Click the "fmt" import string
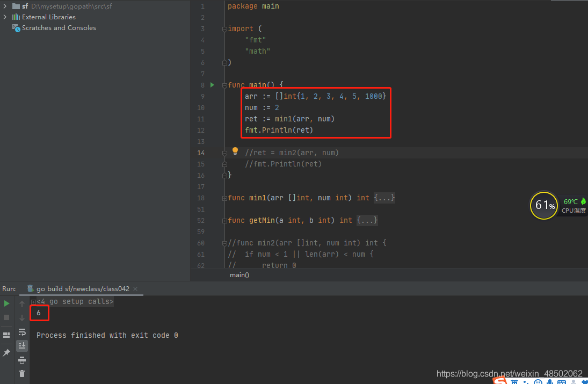This screenshot has height=384, width=588. [256, 40]
